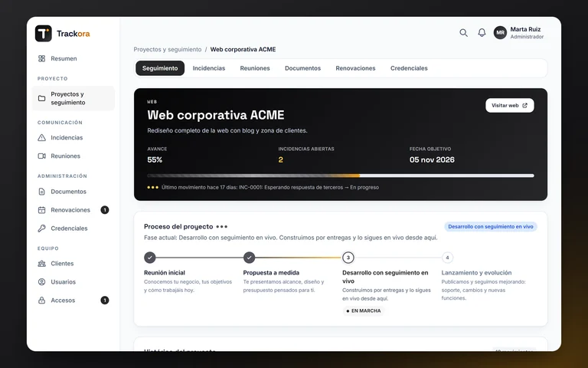588x368 pixels.
Task: Click the Último movimiento INC-0001 text
Action: 270,187
